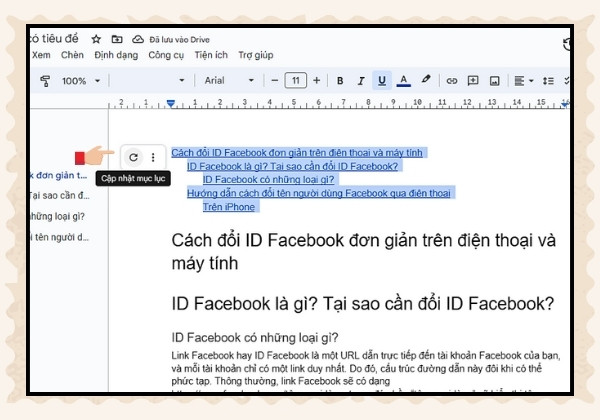Open the table of contents three-dot options

tap(153, 157)
